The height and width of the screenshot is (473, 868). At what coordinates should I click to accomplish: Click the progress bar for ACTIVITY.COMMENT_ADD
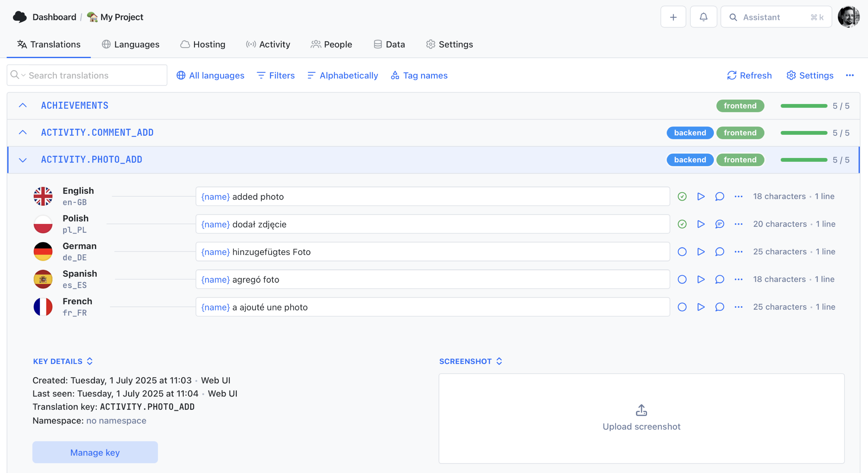[x=804, y=133]
